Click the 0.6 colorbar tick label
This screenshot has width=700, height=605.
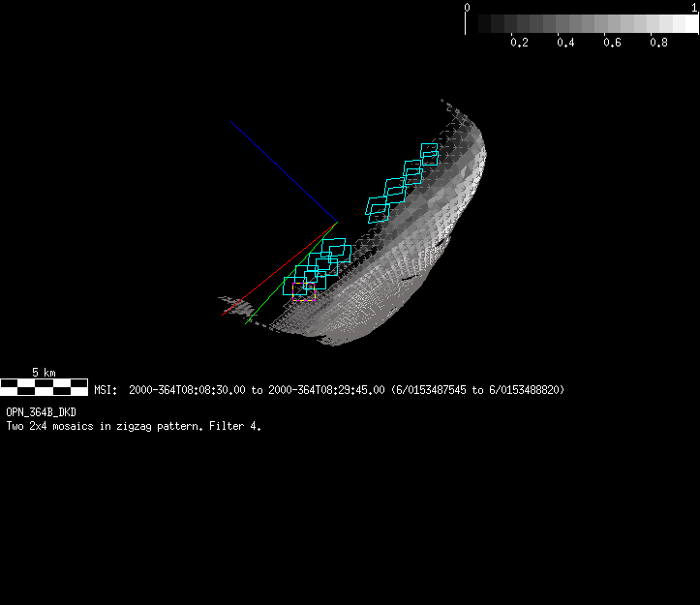point(612,44)
